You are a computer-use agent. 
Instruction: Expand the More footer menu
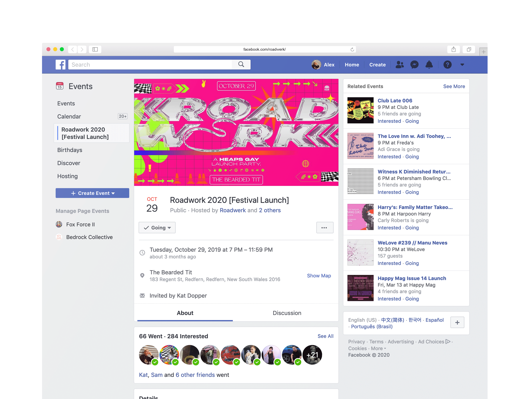pyautogui.click(x=378, y=348)
